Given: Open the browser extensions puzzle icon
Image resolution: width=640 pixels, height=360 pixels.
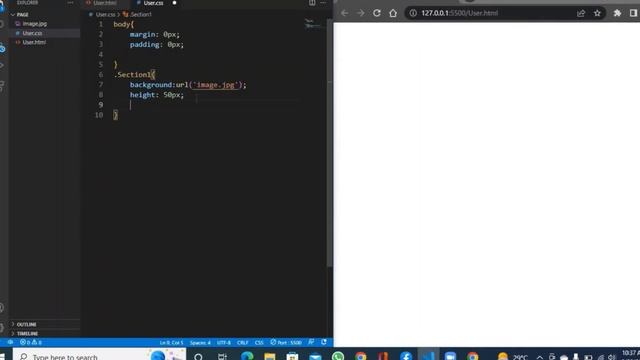Looking at the screenshot, I should [x=617, y=13].
